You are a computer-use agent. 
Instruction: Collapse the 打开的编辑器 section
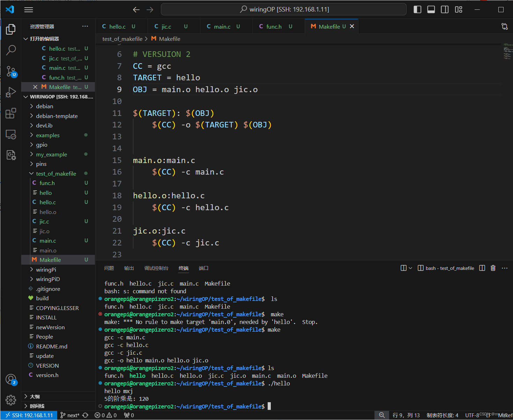click(58, 39)
